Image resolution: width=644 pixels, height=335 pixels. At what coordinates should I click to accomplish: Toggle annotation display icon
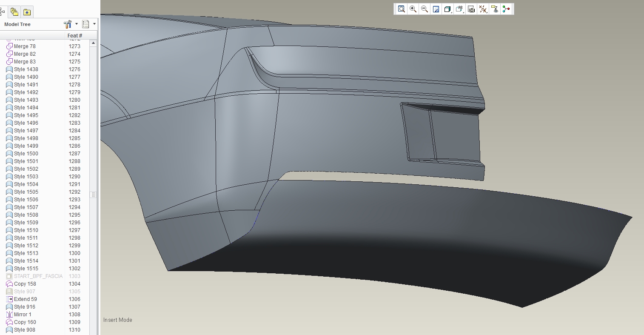(494, 9)
